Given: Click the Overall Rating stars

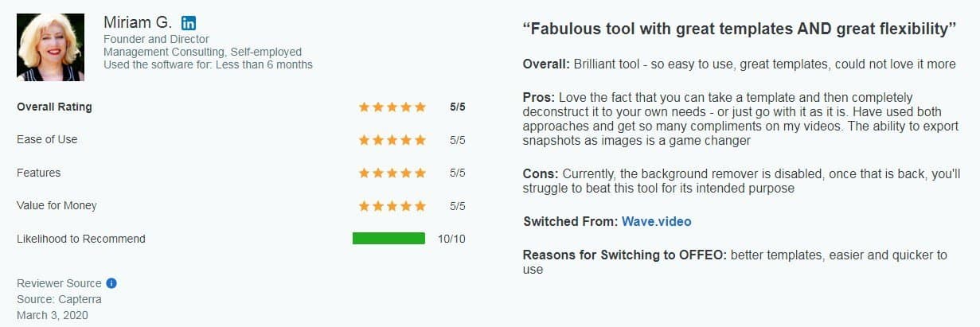Looking at the screenshot, I should click(x=392, y=107).
